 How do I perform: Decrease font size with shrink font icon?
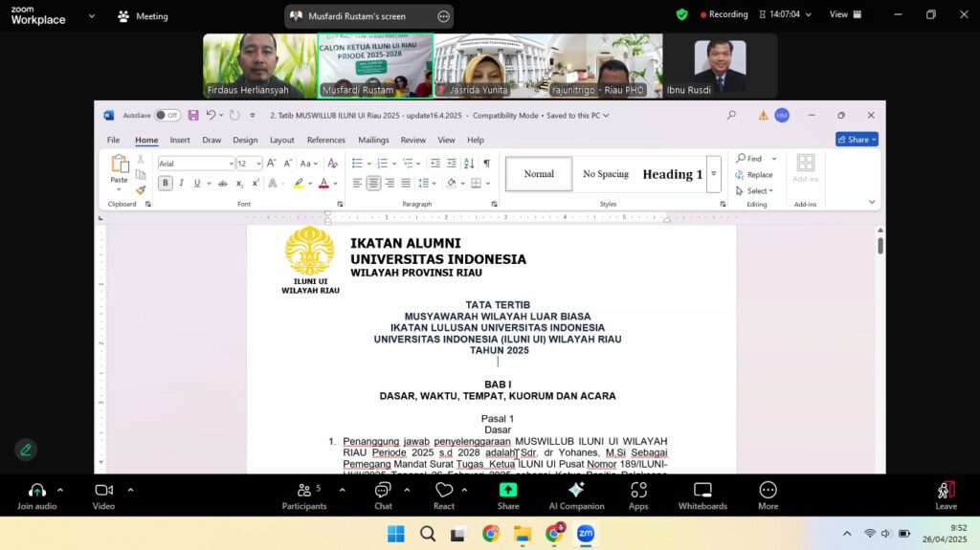287,164
